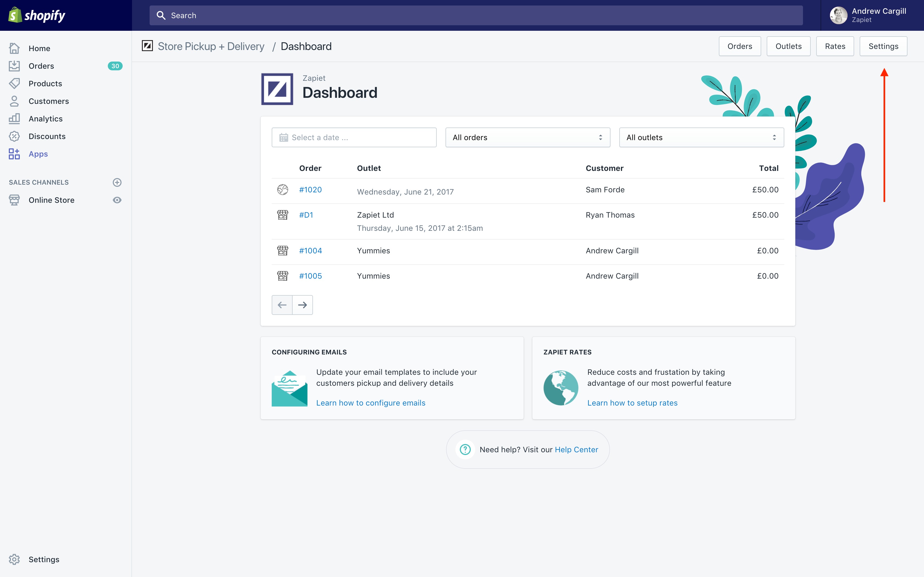Screen dimensions: 924x577
Task: Open the Outlets tab button
Action: coord(788,46)
